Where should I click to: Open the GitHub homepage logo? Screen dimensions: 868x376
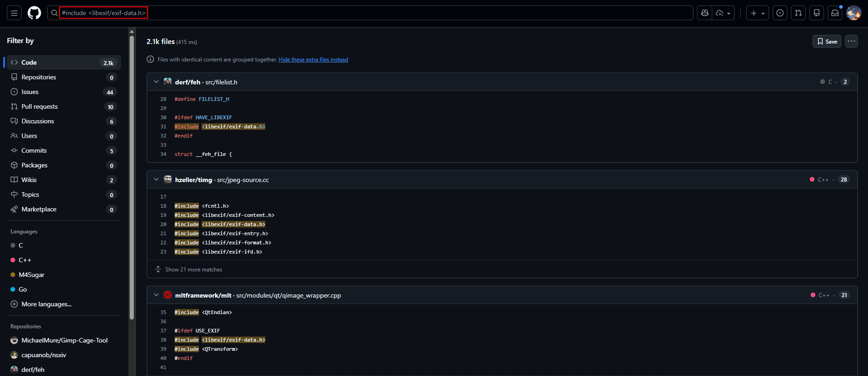[34, 13]
